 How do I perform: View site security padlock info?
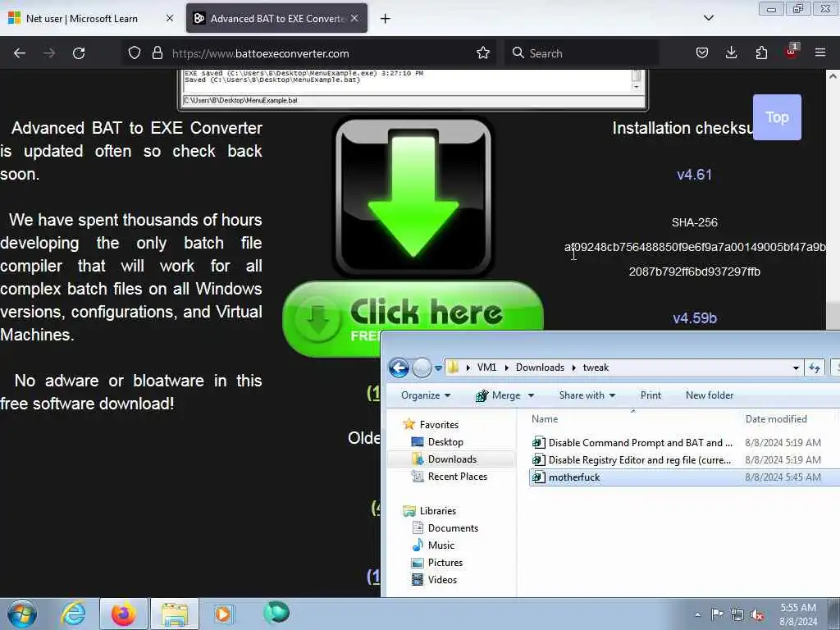pos(157,53)
